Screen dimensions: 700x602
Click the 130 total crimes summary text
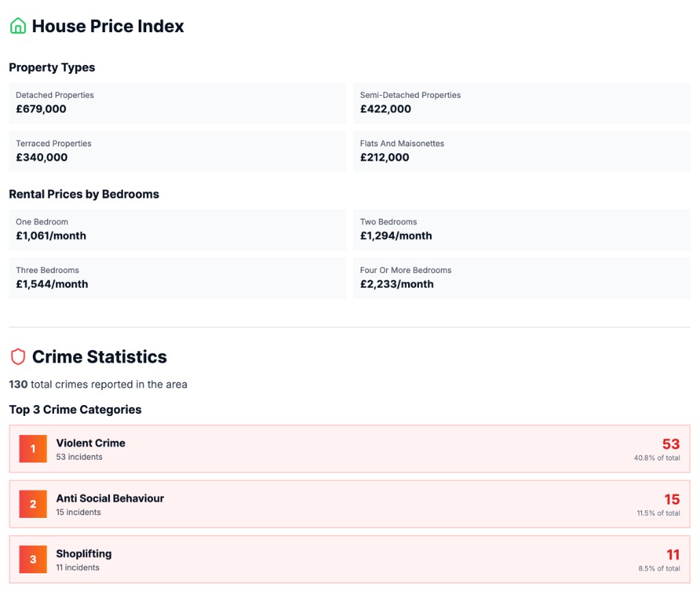click(x=98, y=384)
